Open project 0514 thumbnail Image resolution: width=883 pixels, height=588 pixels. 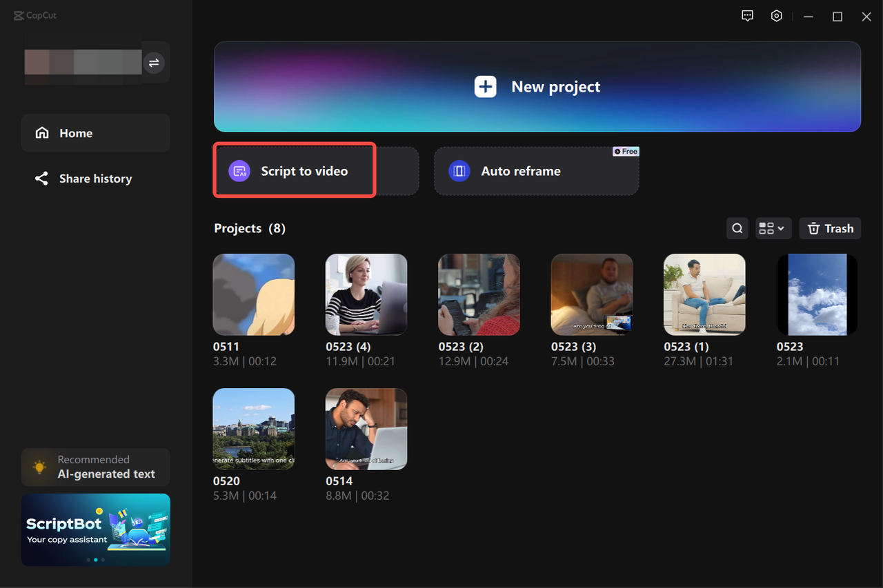(366, 429)
